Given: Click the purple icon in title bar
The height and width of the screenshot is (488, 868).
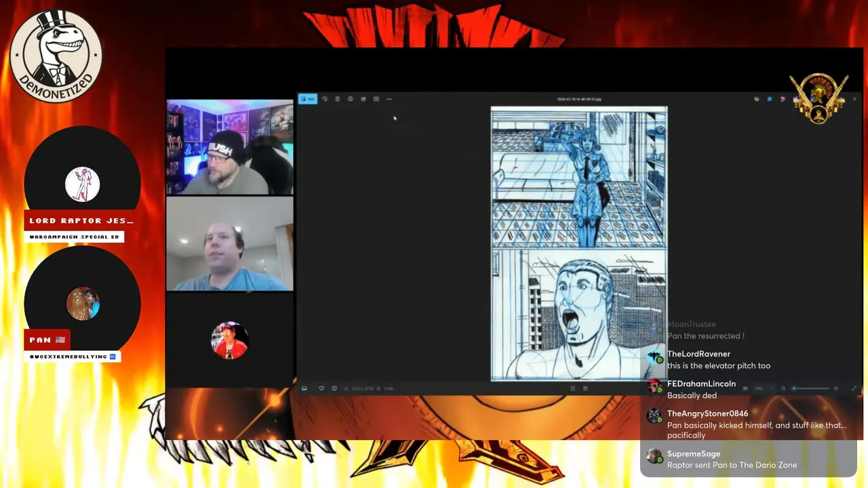Looking at the screenshot, I should click(x=783, y=99).
